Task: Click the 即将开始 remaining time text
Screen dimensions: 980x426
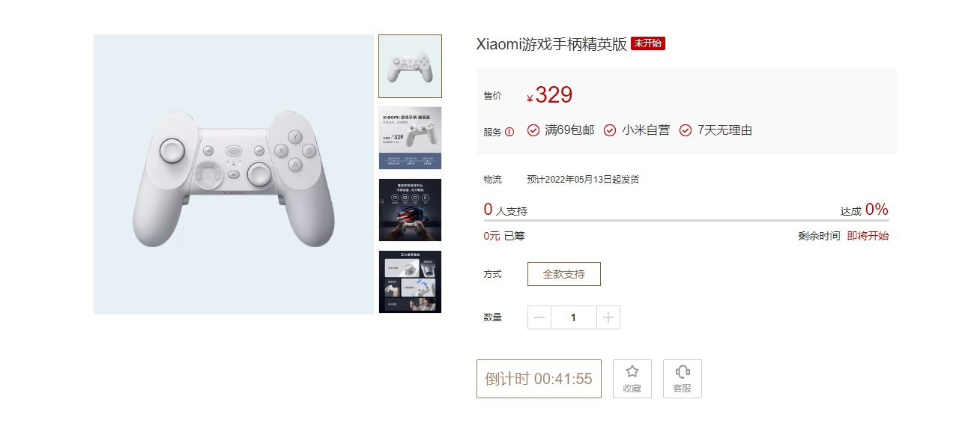Action: [868, 236]
